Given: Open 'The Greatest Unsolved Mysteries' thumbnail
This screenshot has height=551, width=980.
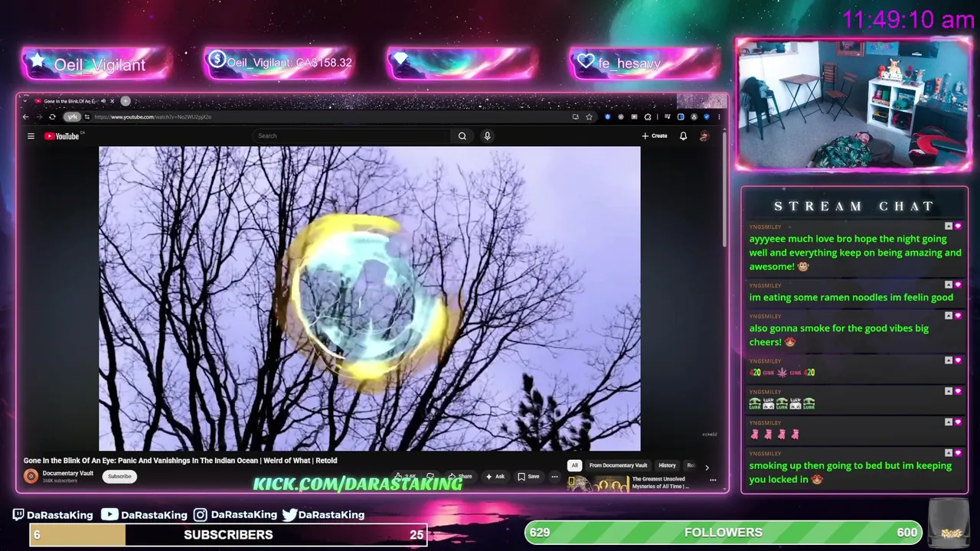Looking at the screenshot, I should [598, 484].
